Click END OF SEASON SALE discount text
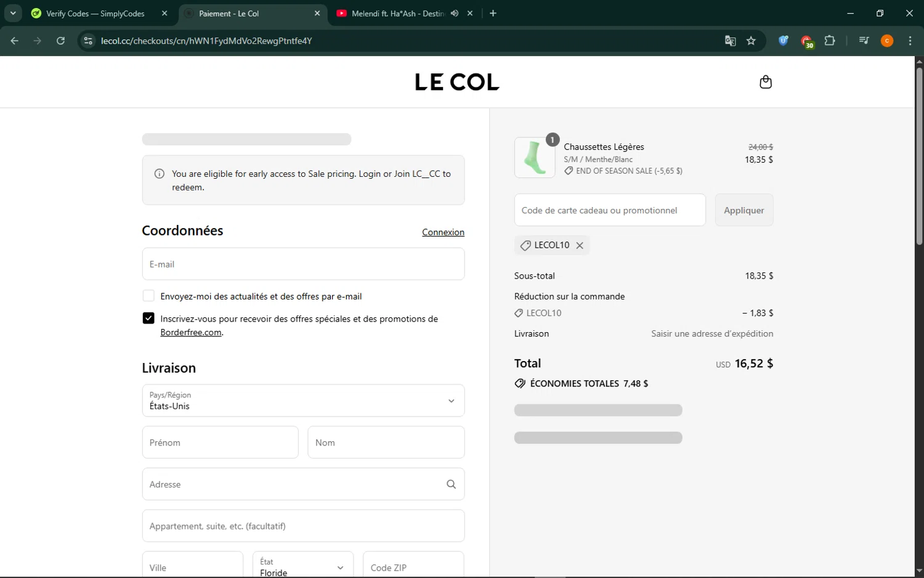The width and height of the screenshot is (924, 578). coord(629,171)
